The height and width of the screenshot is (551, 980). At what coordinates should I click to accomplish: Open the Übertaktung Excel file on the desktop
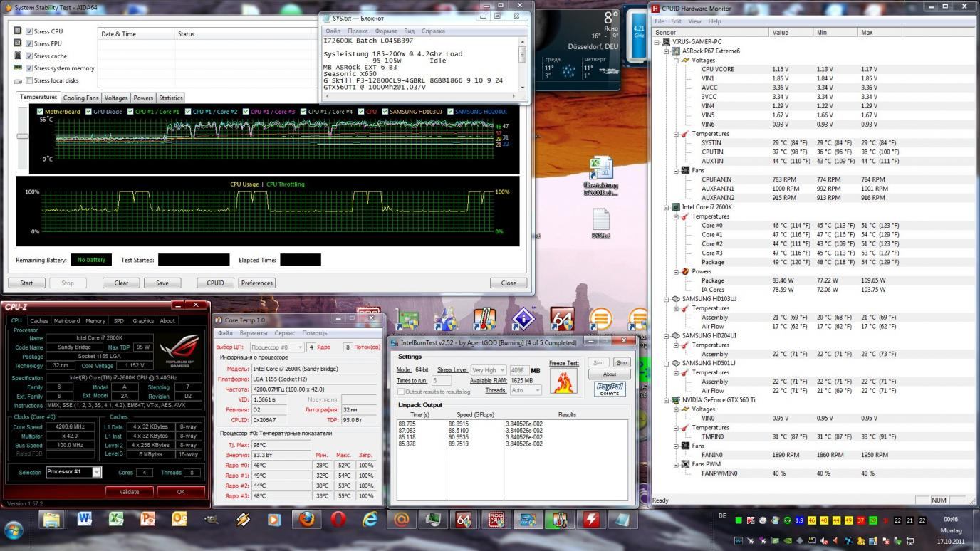coord(601,177)
